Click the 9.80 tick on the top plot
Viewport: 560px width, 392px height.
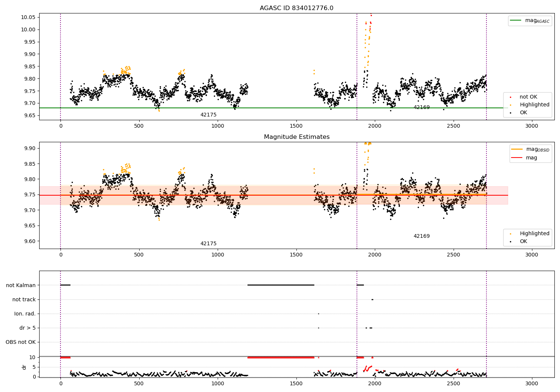point(29,79)
